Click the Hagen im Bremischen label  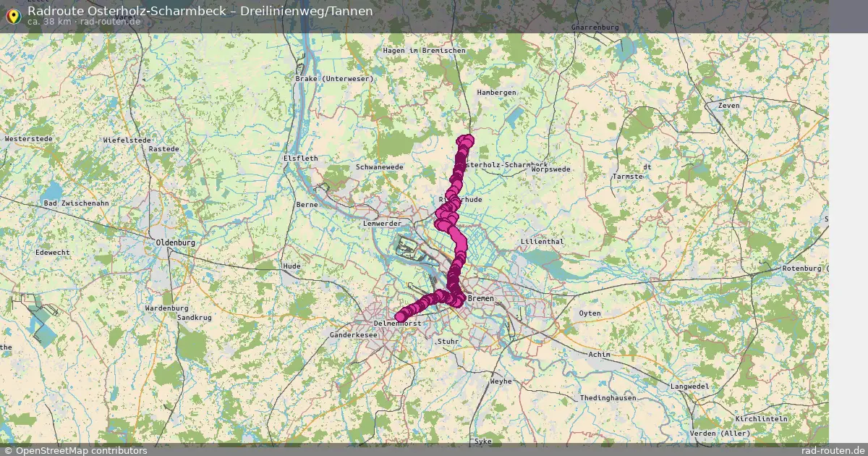[x=425, y=51]
